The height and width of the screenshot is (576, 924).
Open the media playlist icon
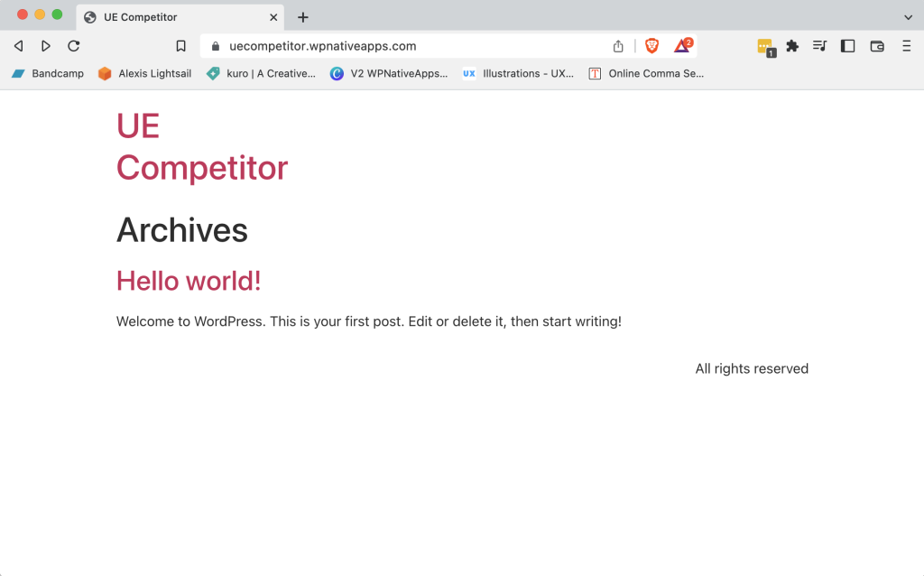pyautogui.click(x=819, y=46)
